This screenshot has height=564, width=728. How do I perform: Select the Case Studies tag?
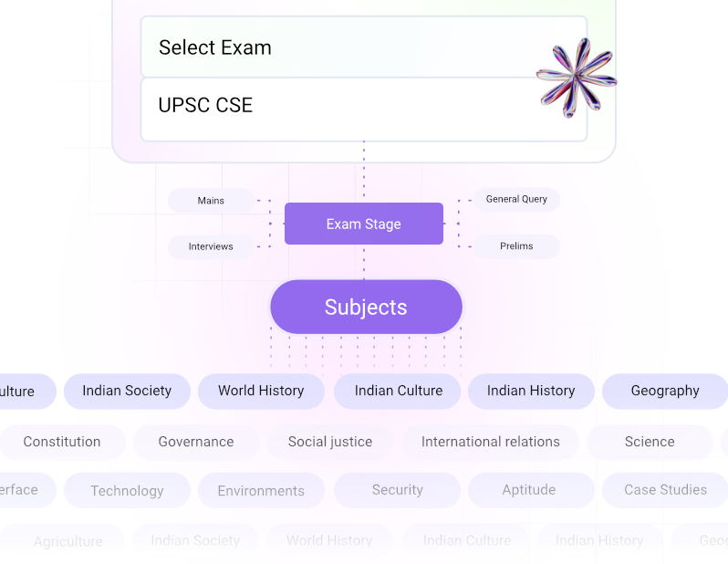665,490
